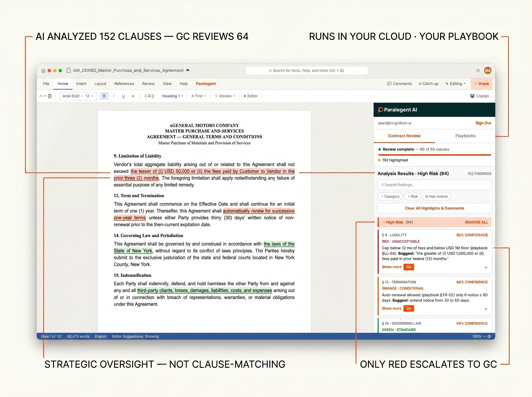
Task: Click the search tools and help box
Action: (x=307, y=70)
